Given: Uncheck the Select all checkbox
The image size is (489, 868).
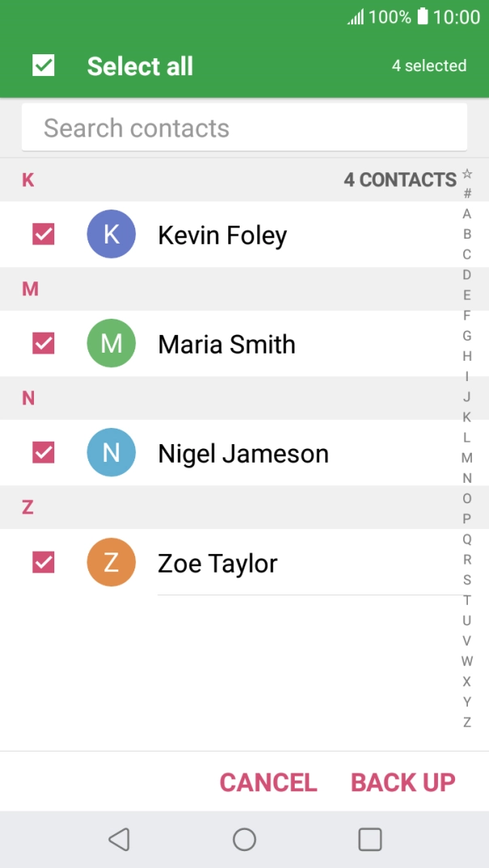Looking at the screenshot, I should coord(44,66).
